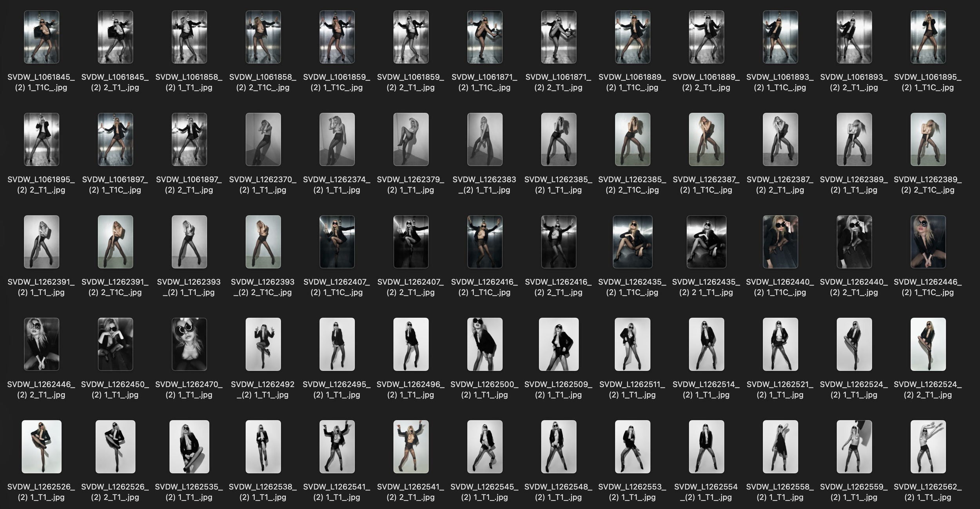Click the SVDW_L1262470 image thumbnail
The width and height of the screenshot is (980, 509).
click(x=189, y=344)
